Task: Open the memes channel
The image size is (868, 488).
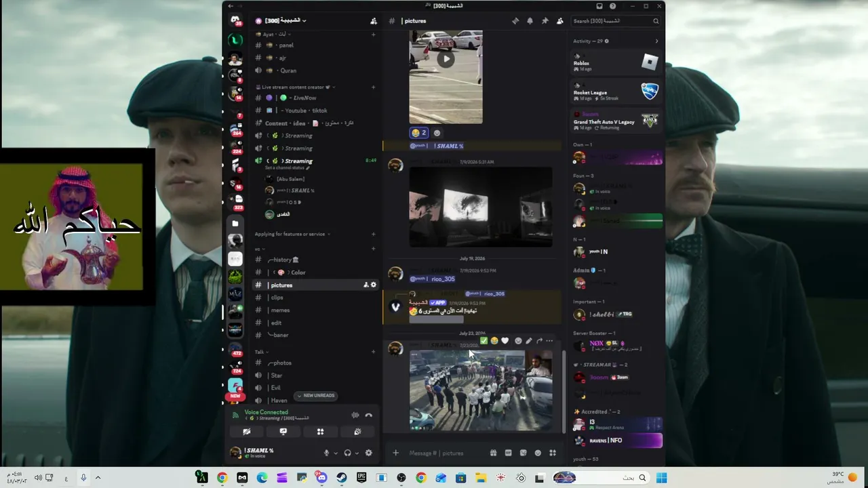Action: [x=315, y=310]
